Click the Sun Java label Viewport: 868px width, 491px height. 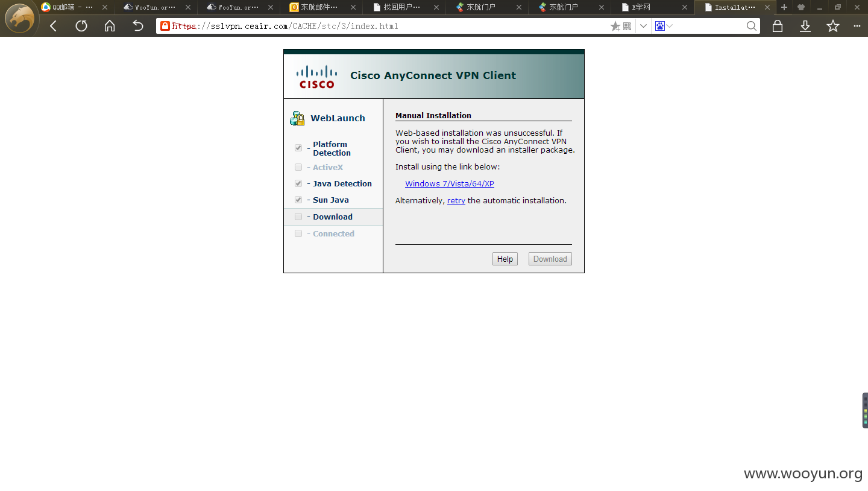(x=331, y=200)
